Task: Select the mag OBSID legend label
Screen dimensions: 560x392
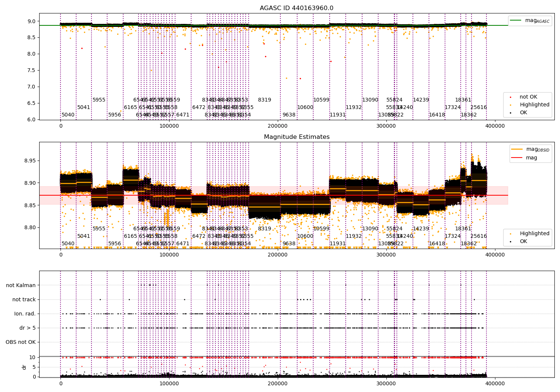Action: [538, 149]
